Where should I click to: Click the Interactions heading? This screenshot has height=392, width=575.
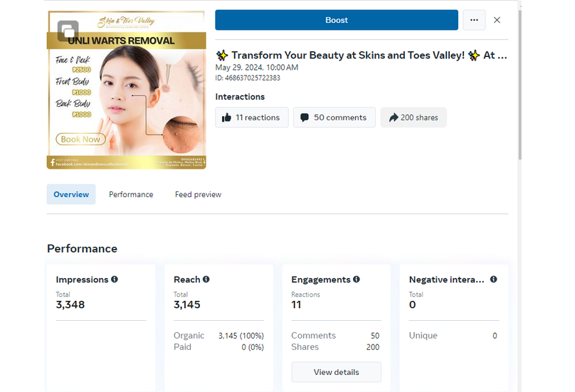(x=240, y=97)
